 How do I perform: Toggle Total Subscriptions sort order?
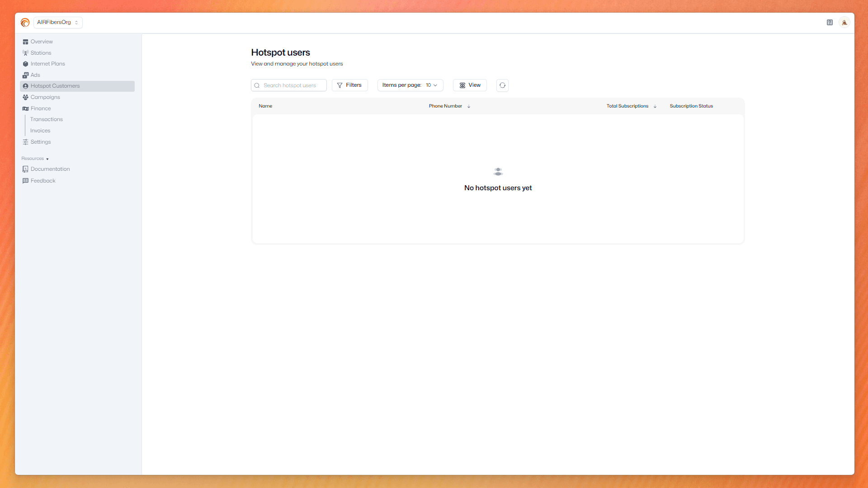click(655, 106)
